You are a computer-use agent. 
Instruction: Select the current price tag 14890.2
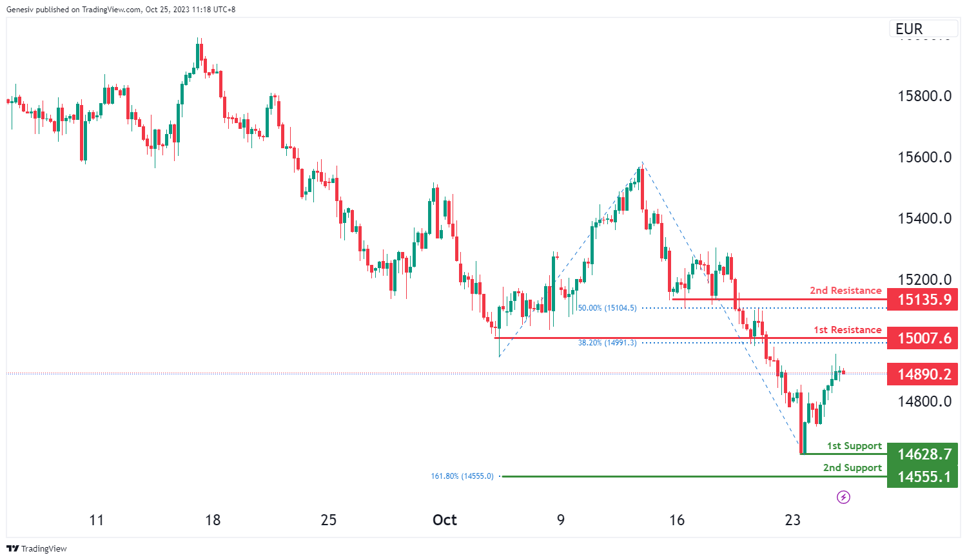tap(923, 374)
